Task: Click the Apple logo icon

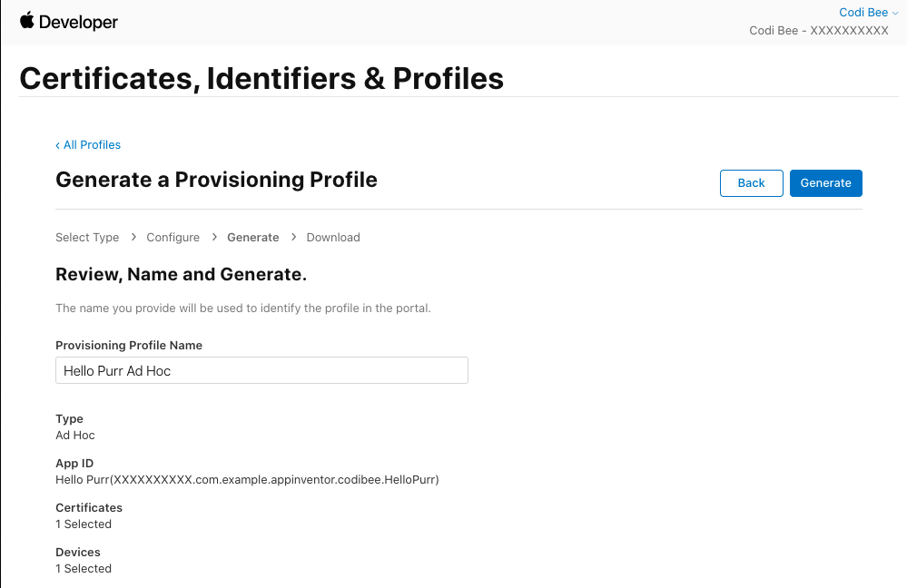Action: point(26,21)
